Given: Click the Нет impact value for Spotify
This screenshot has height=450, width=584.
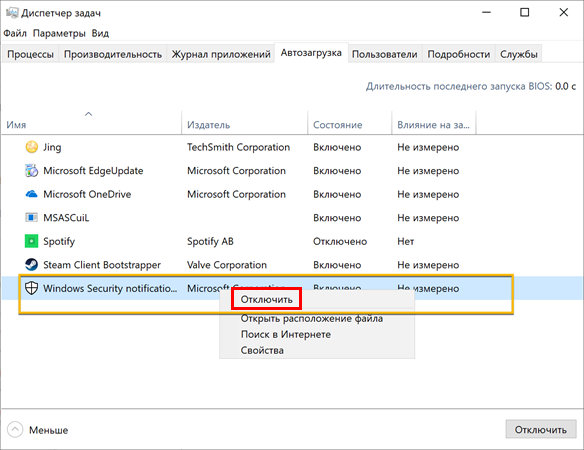Looking at the screenshot, I should click(406, 241).
